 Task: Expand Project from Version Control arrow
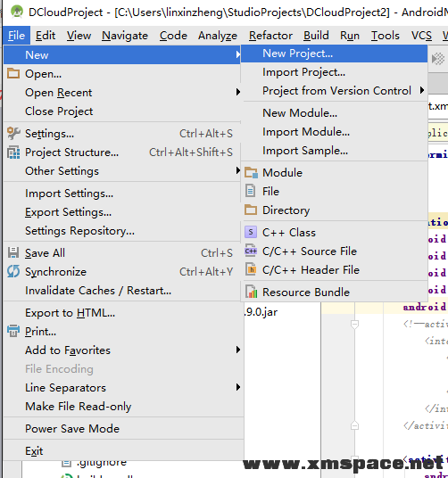422,90
